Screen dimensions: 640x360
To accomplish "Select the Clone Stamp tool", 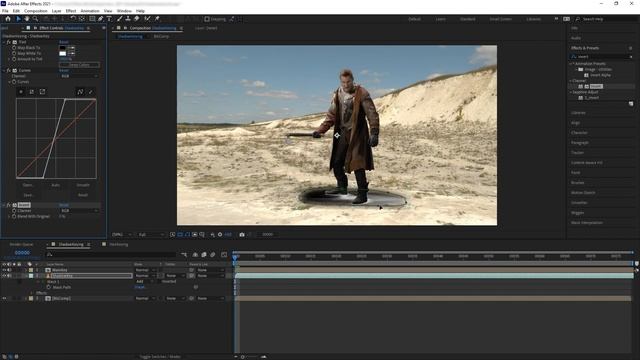I will tap(128, 19).
